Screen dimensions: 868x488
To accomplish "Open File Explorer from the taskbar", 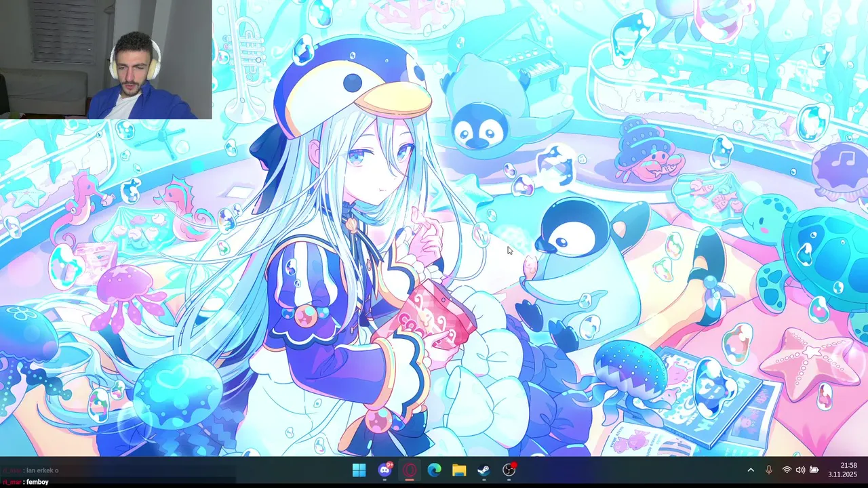I will [x=459, y=470].
